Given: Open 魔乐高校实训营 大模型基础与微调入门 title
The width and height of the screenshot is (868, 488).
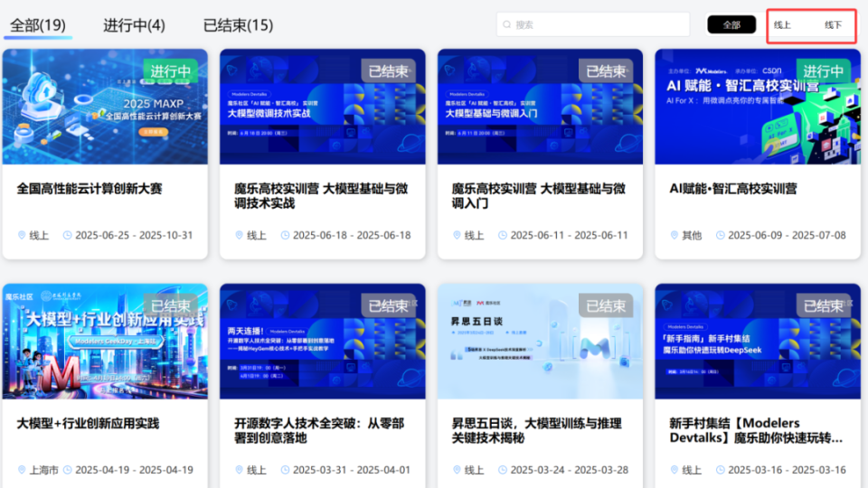Looking at the screenshot, I should (x=539, y=196).
